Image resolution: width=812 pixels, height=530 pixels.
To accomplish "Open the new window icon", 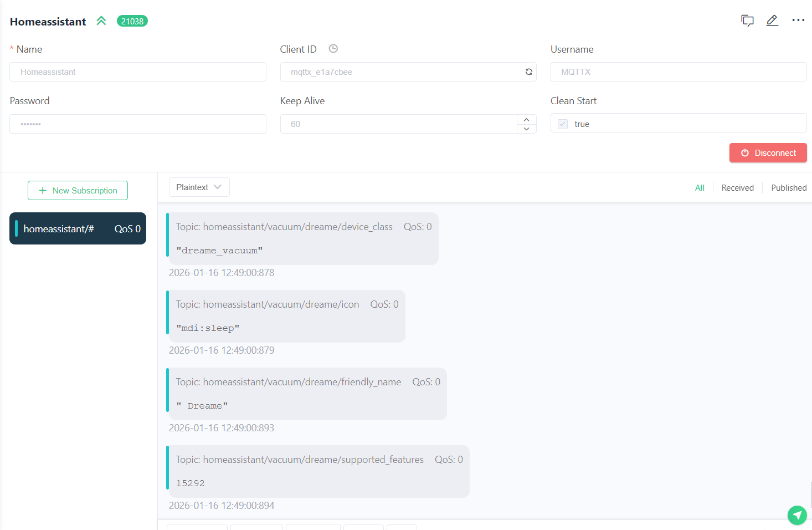I will point(747,21).
